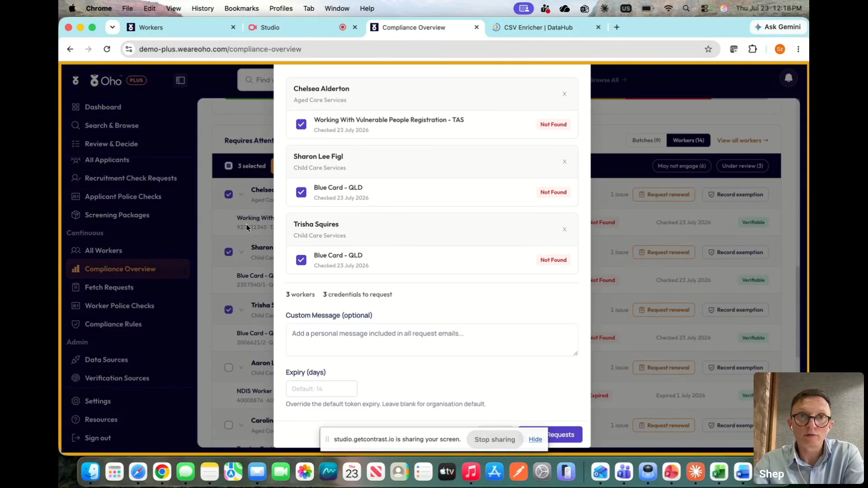Click the Compliance Rules shield icon

pos(75,324)
